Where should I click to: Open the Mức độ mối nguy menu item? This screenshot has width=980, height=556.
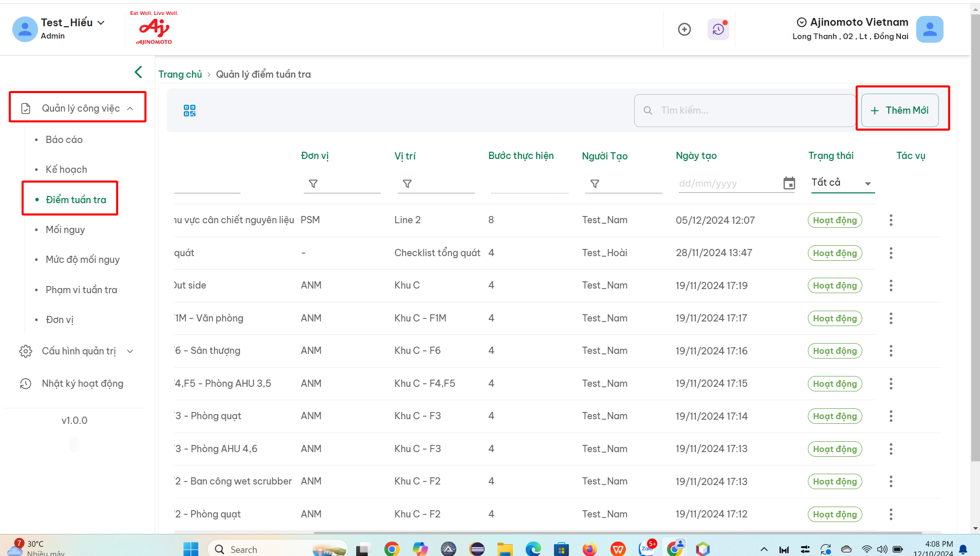point(82,259)
